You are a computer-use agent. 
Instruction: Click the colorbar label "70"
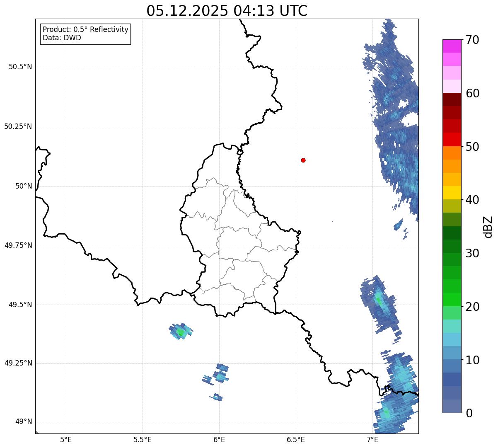point(472,40)
